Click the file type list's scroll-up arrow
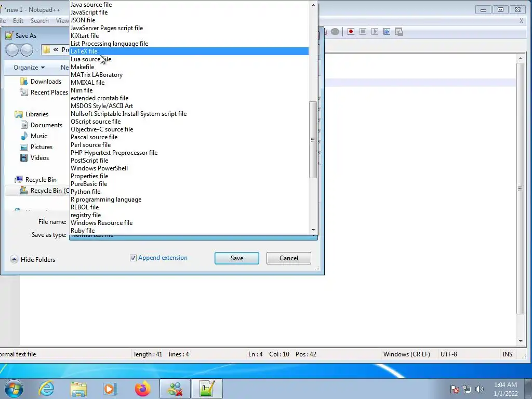532x399 pixels. tap(313, 5)
